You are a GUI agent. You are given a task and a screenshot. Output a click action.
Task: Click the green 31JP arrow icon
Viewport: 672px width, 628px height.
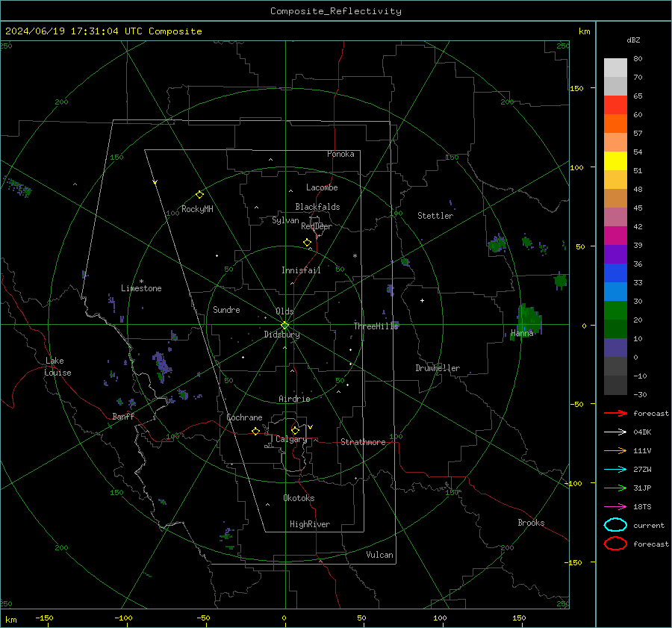tap(615, 488)
